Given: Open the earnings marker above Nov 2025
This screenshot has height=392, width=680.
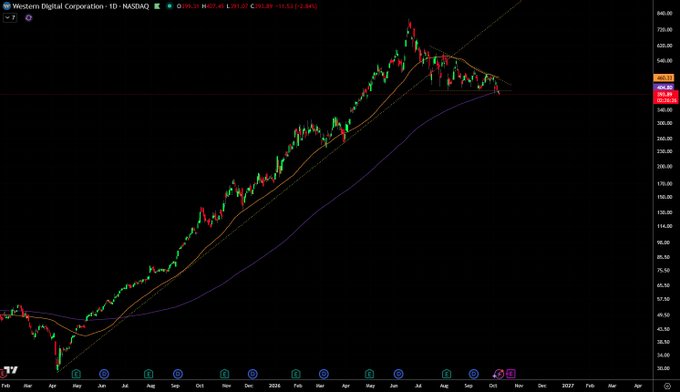Looking at the screenshot, I should [224, 373].
